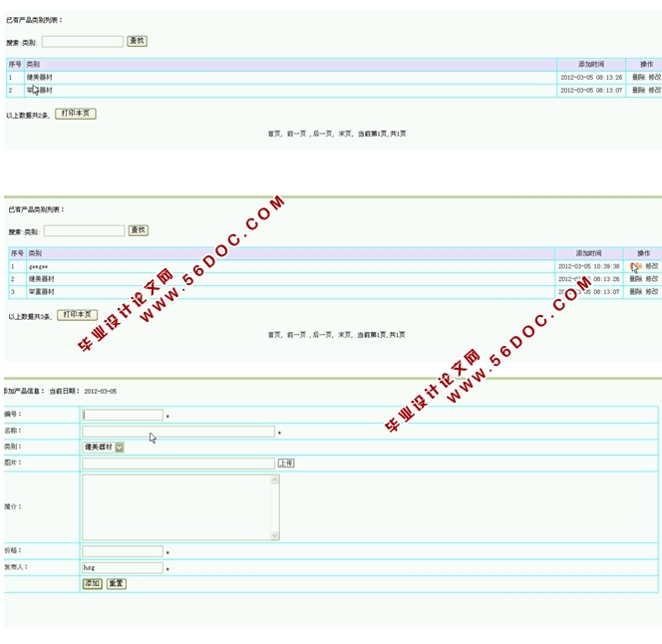
Task: Click 后一页 under the two-record list
Action: (322, 134)
